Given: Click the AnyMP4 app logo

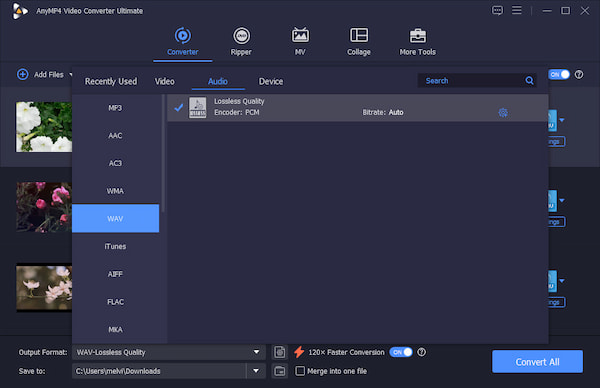Looking at the screenshot, I should [19, 11].
